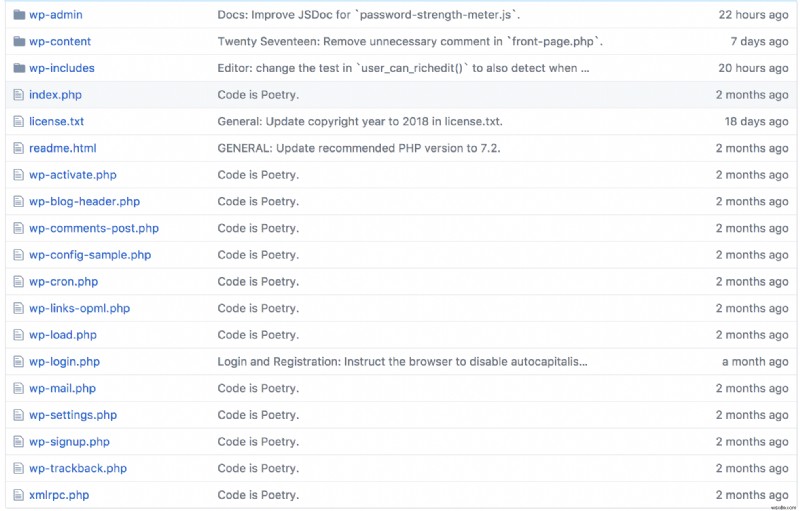Click the file icon beside wp-blog-header.php
The image size is (800, 511).
click(18, 201)
